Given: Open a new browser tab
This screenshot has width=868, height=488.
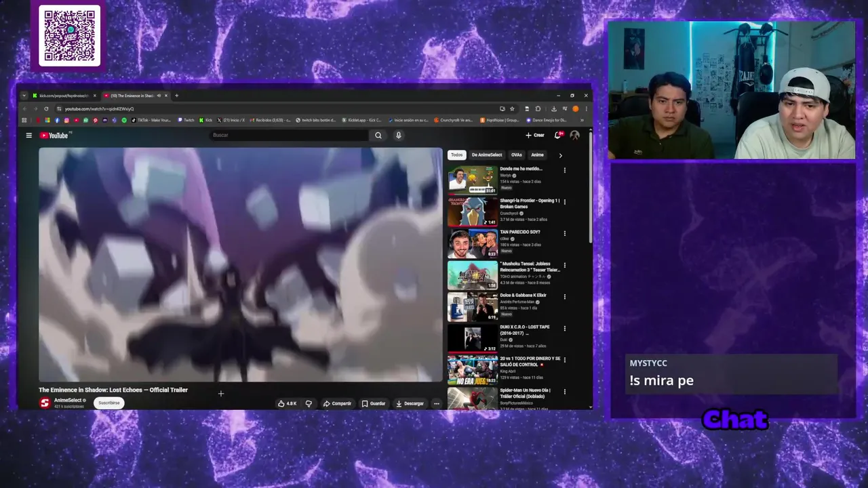Looking at the screenshot, I should coord(176,96).
